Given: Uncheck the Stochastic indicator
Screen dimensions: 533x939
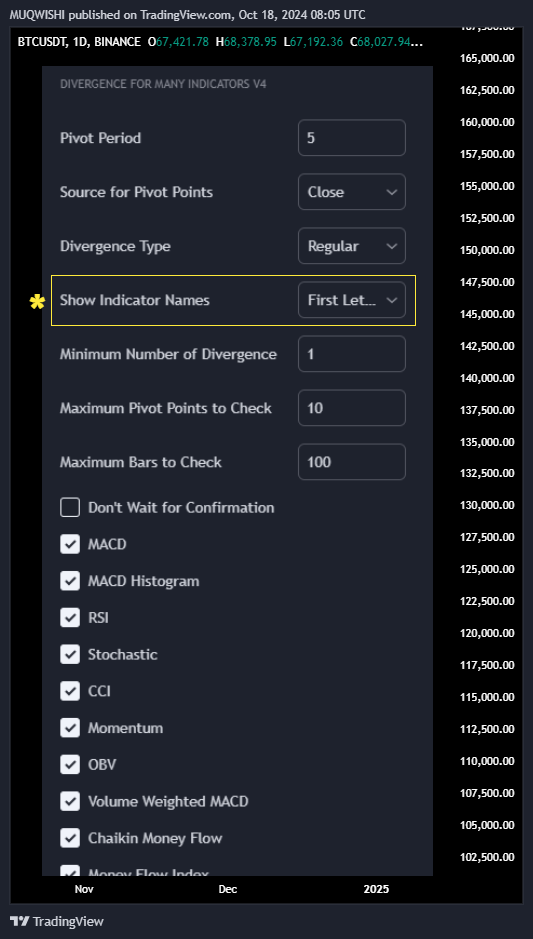Looking at the screenshot, I should pyautogui.click(x=70, y=655).
